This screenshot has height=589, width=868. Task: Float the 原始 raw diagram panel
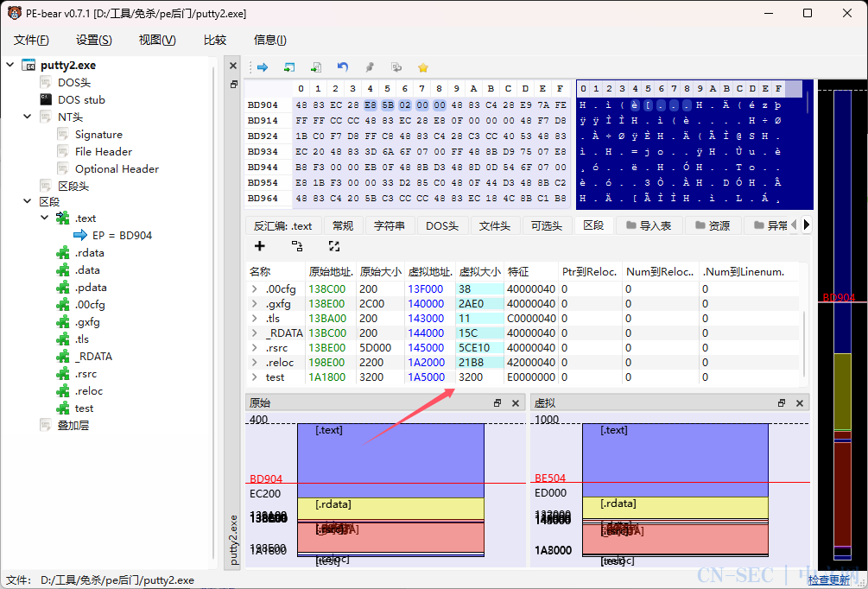click(x=497, y=403)
